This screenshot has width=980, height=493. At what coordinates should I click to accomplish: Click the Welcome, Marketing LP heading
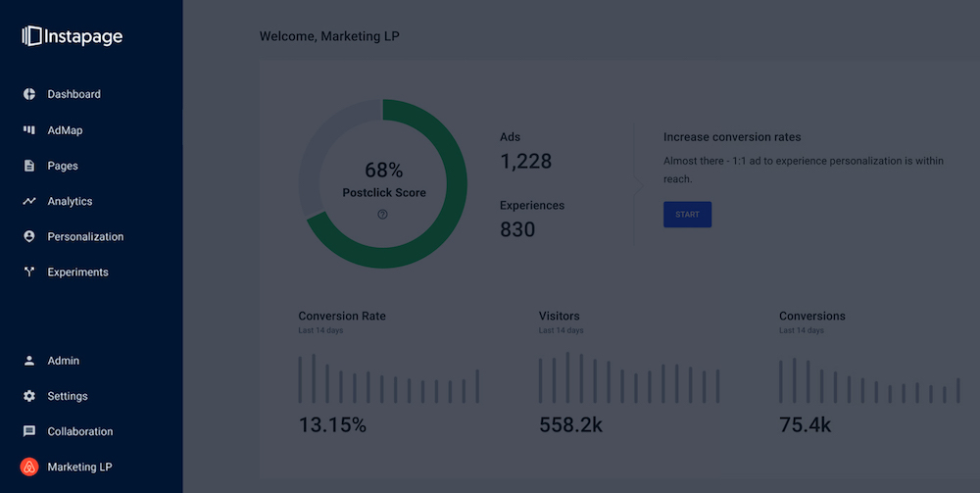click(x=329, y=36)
